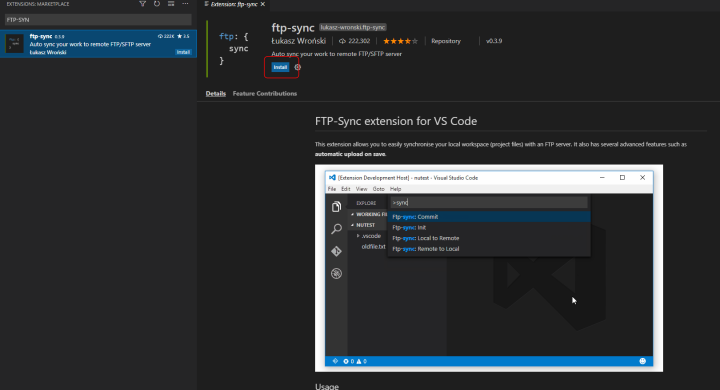Click Ftp-sync: Local to Remote in the demo image

point(489,238)
